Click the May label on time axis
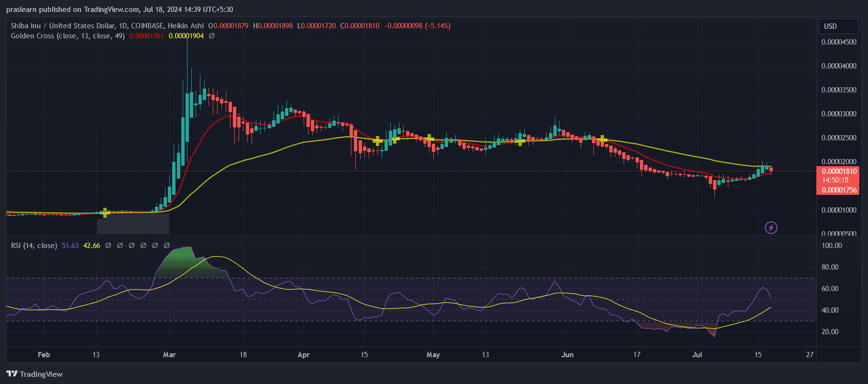This screenshot has height=384, width=868. click(x=433, y=355)
